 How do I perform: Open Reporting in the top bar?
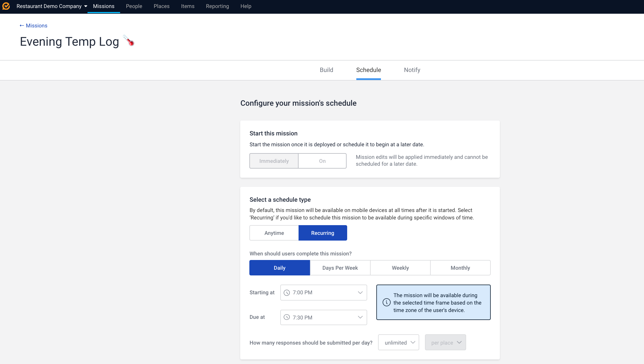[217, 6]
